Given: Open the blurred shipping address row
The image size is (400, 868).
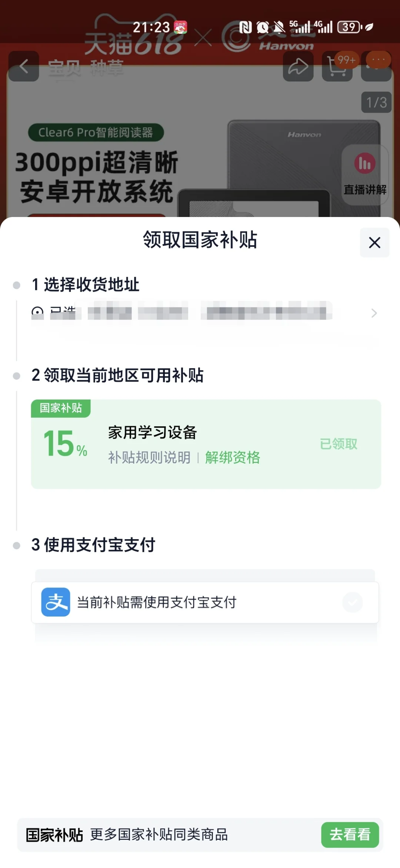Looking at the screenshot, I should 204,313.
